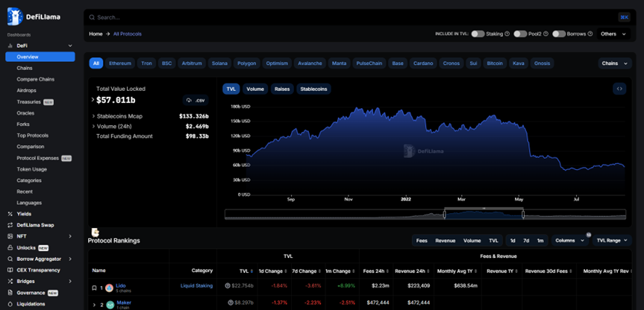Toggle Staking inclusion in TVL
644x310 pixels.
coord(478,34)
